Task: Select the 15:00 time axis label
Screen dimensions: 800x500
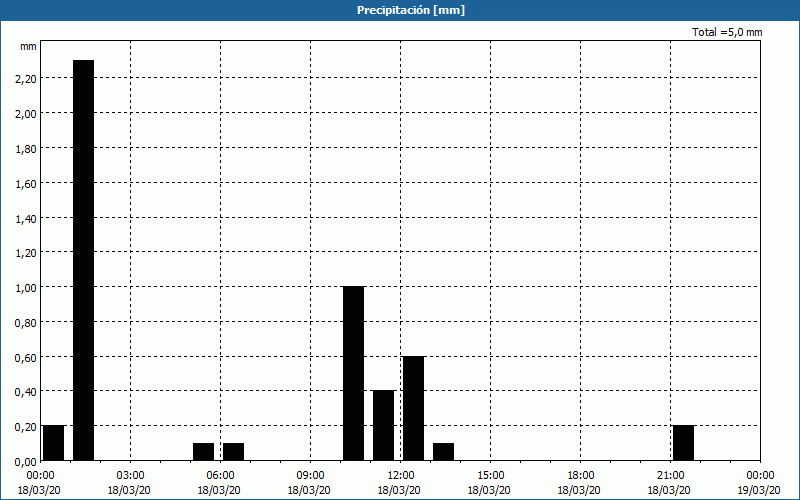Action: tap(490, 476)
